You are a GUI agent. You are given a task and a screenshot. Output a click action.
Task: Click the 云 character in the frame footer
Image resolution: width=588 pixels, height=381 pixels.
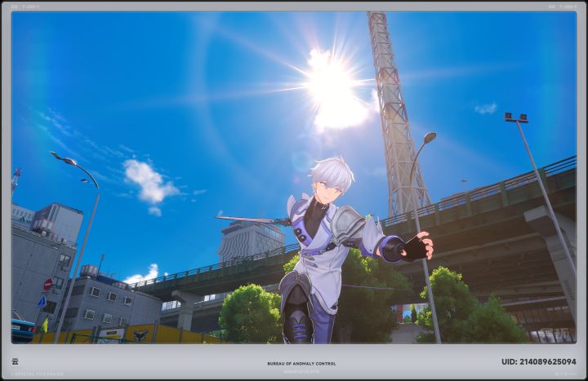point(15,361)
